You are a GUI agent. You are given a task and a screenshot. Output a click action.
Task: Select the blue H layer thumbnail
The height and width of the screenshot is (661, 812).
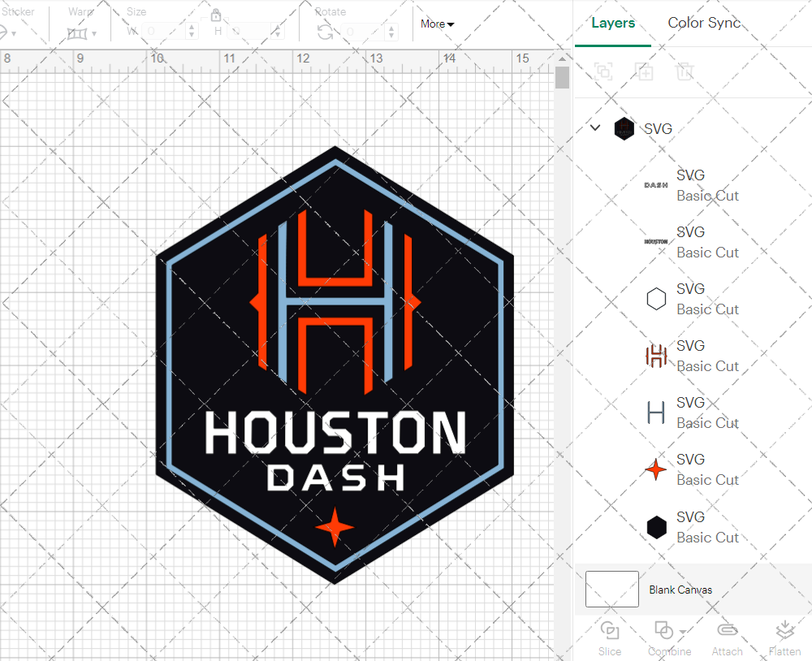point(656,413)
